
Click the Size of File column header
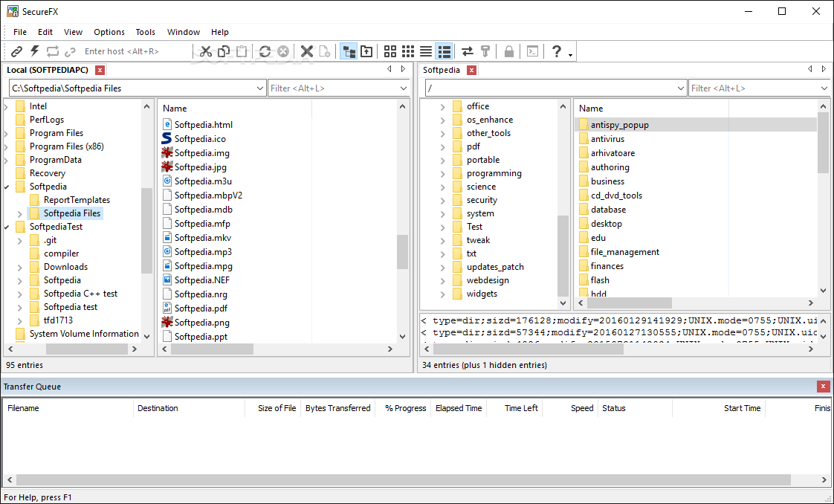(x=272, y=408)
